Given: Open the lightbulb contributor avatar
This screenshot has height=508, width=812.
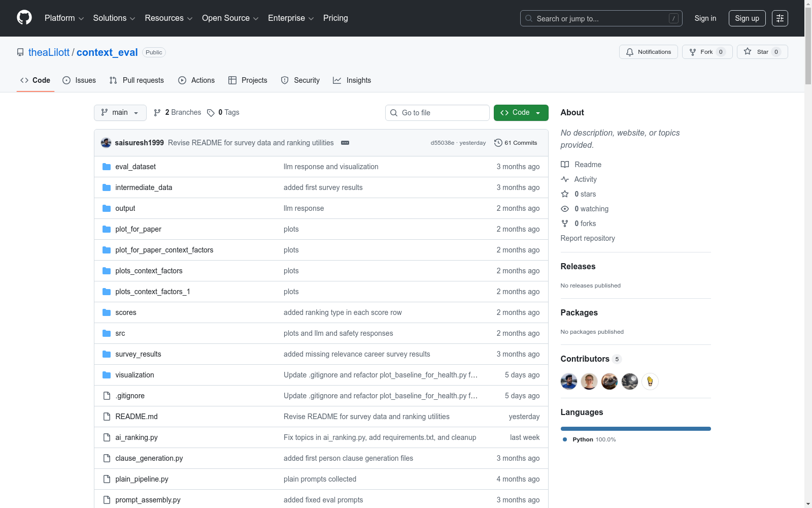Looking at the screenshot, I should coord(650,382).
